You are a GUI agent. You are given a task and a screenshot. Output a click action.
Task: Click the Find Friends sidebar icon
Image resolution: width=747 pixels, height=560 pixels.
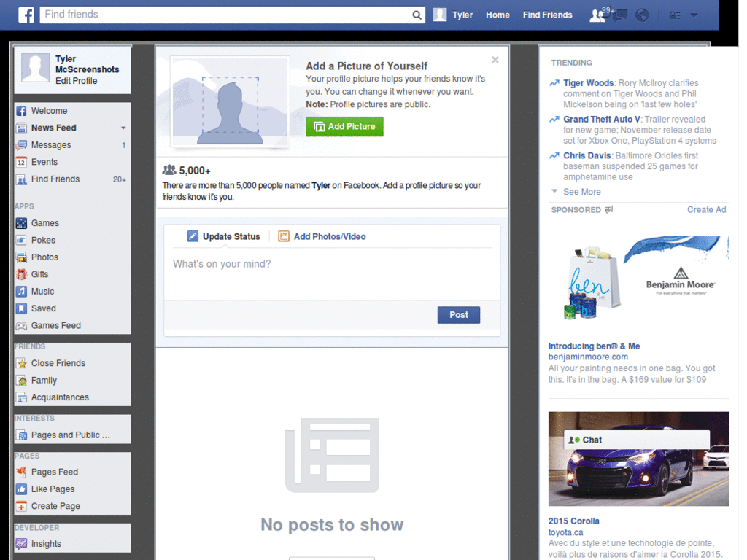(x=21, y=179)
